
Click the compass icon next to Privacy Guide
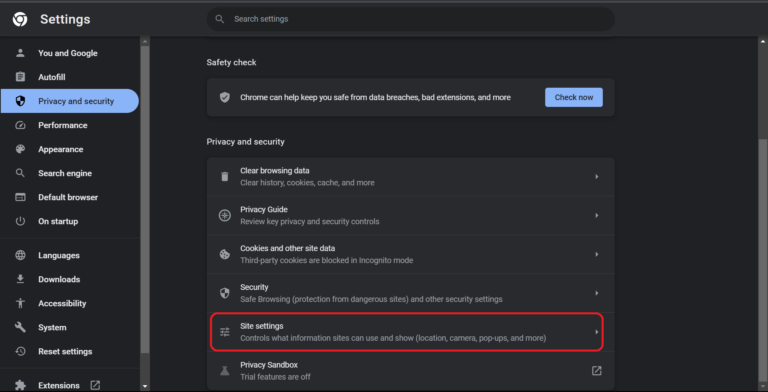(224, 215)
